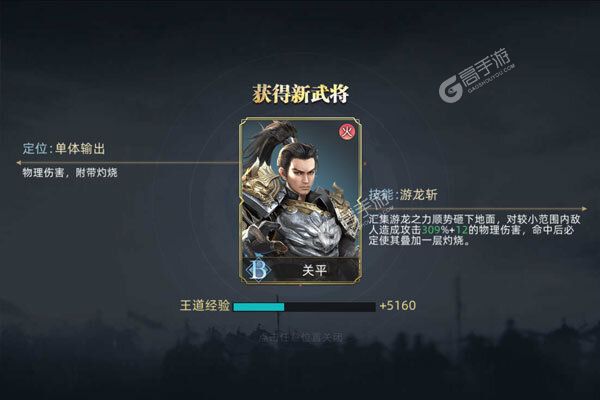Click the 物理伤害,附带灼烧 description
The height and width of the screenshot is (400, 600).
tap(70, 173)
